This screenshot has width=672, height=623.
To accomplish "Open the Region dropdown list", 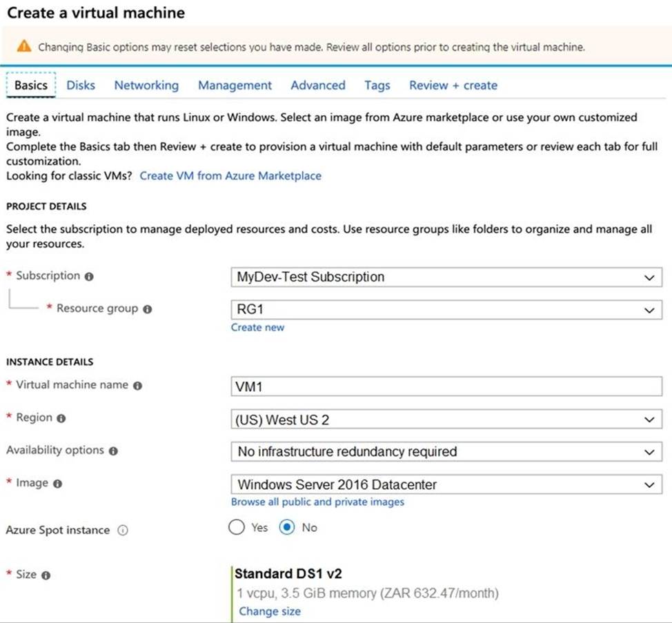I will 446,419.
